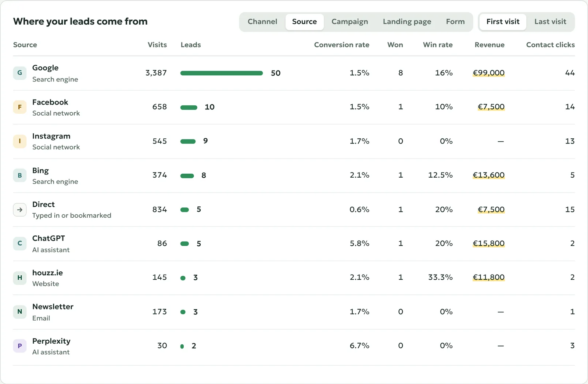Image resolution: width=588 pixels, height=384 pixels.
Task: Click the Instagram source name
Action: coord(51,136)
